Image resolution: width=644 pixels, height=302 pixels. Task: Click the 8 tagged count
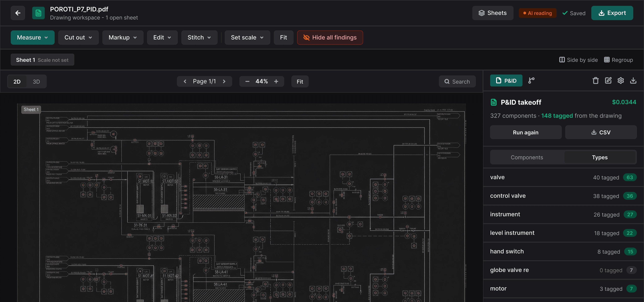pos(608,252)
